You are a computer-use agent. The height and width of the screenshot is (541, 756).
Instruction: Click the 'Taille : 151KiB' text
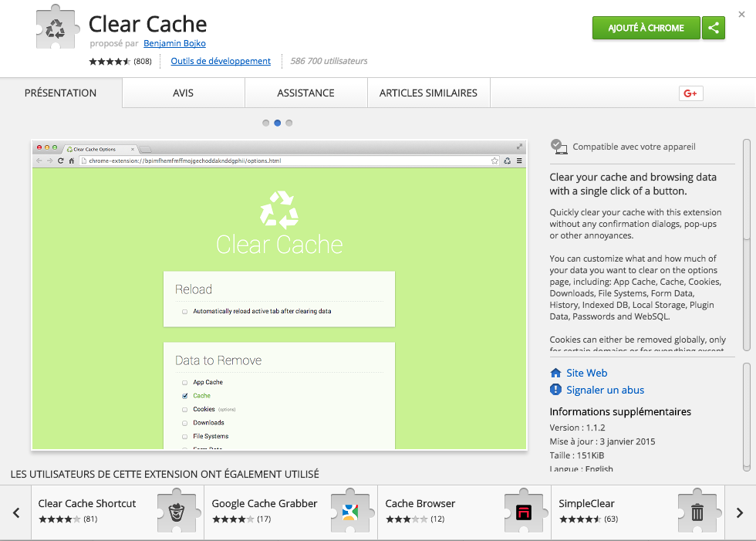tap(577, 455)
